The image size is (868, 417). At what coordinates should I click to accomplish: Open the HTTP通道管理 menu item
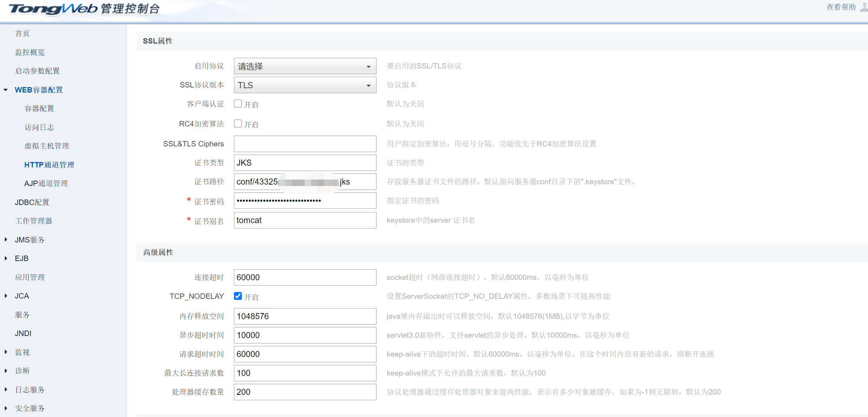[x=49, y=165]
